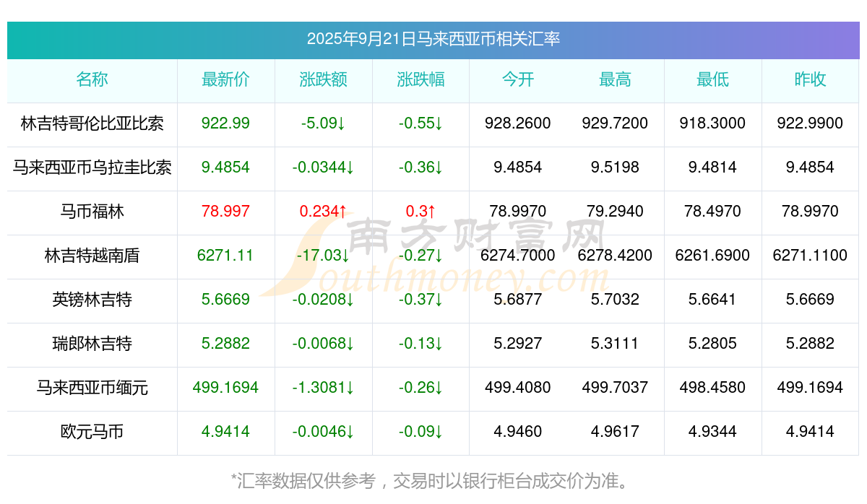Image resolution: width=867 pixels, height=504 pixels.
Task: Click the 最新价 column header
Action: click(x=225, y=79)
